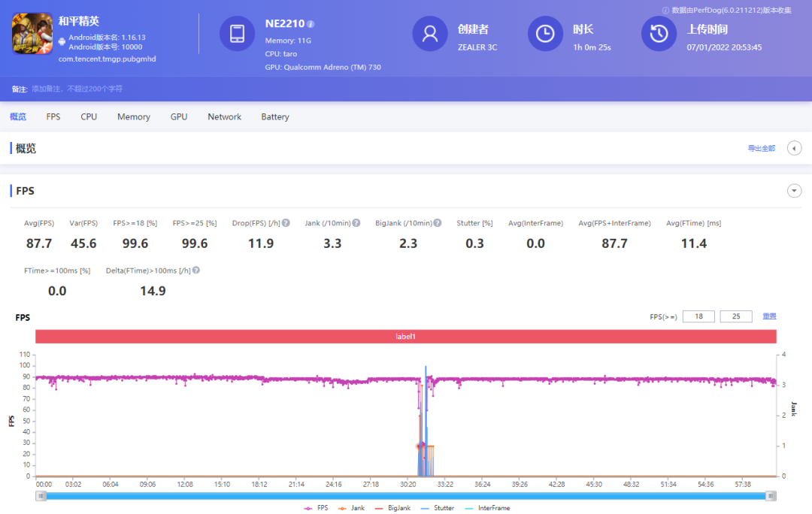Click the timeline range slider bar
812x514 pixels.
[406, 496]
